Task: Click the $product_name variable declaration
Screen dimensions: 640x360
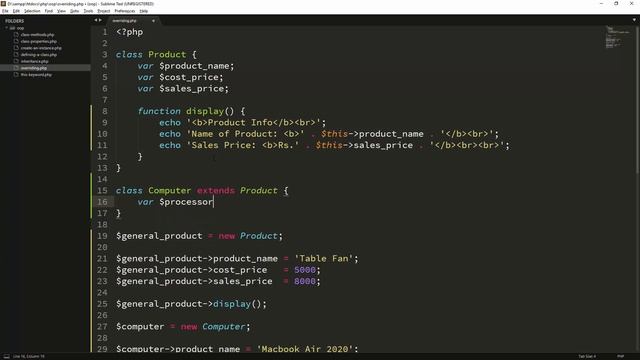Action: coord(197,66)
